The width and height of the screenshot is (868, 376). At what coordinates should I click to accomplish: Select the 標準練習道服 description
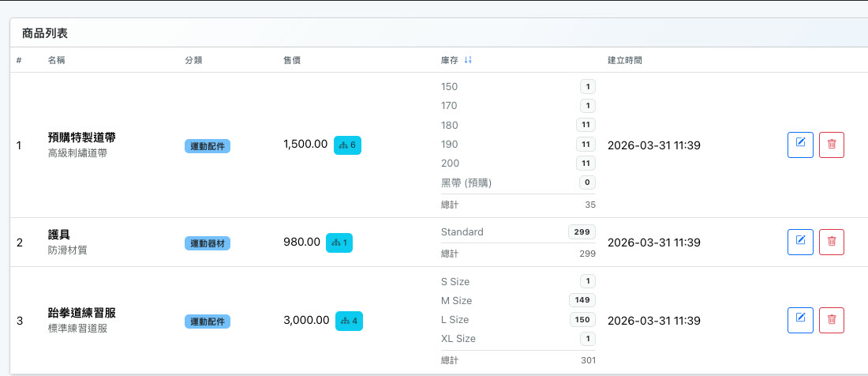tap(77, 329)
